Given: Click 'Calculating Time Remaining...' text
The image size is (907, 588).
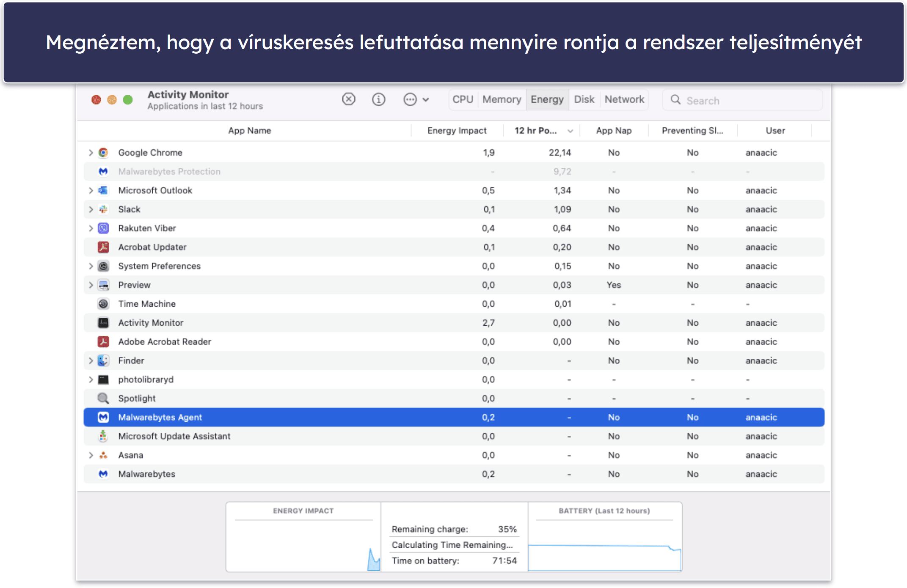Looking at the screenshot, I should click(x=452, y=545).
